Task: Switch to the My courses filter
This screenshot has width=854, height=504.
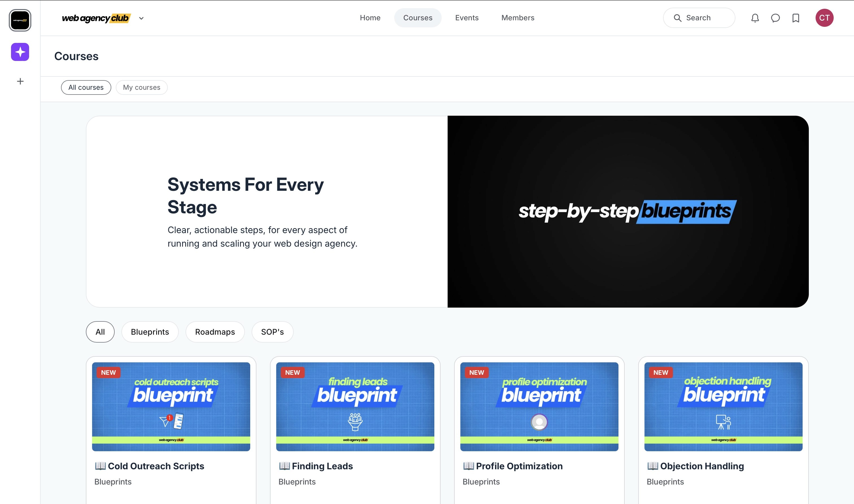Action: point(141,87)
